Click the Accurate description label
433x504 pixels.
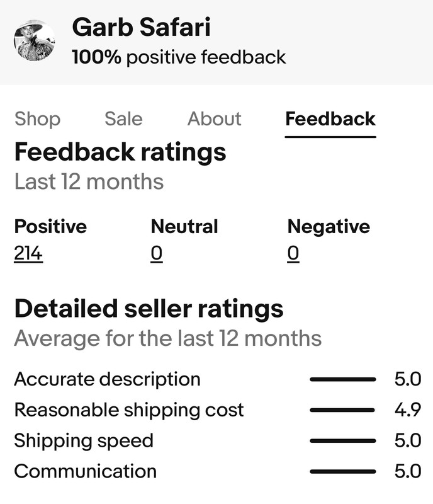coord(107,380)
